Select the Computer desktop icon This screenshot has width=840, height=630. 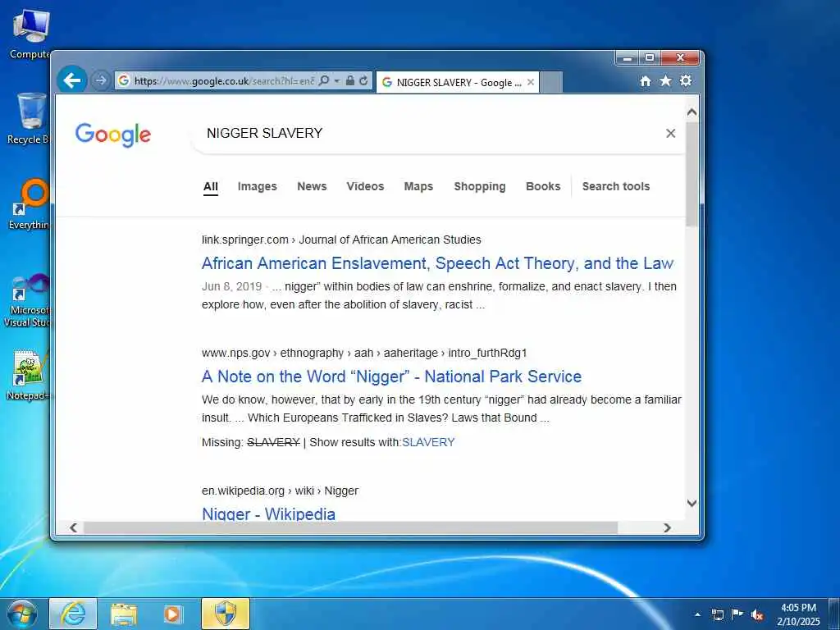[x=30, y=34]
